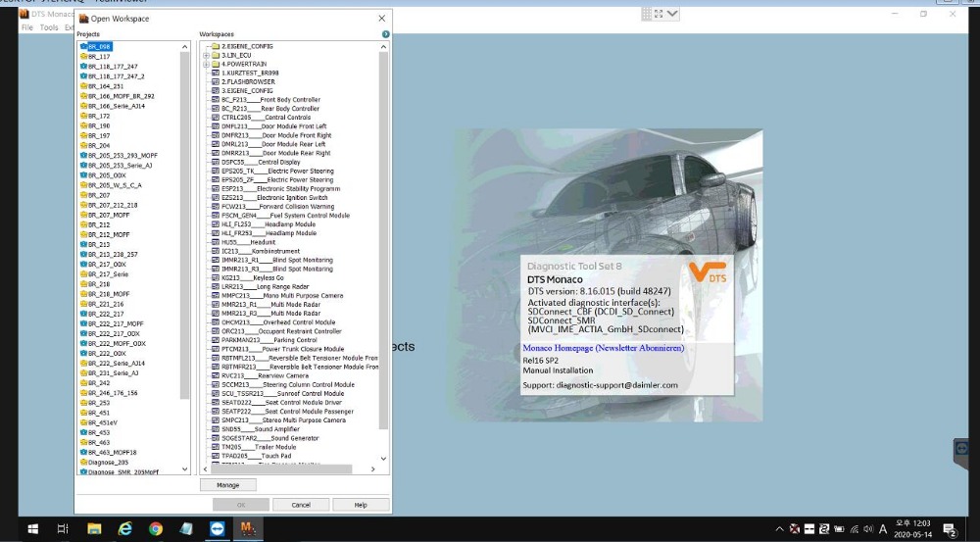Viewport: 980px width, 542px height.
Task: Click the workspace icon beside RVC213 Rearview Camera
Action: tap(216, 375)
